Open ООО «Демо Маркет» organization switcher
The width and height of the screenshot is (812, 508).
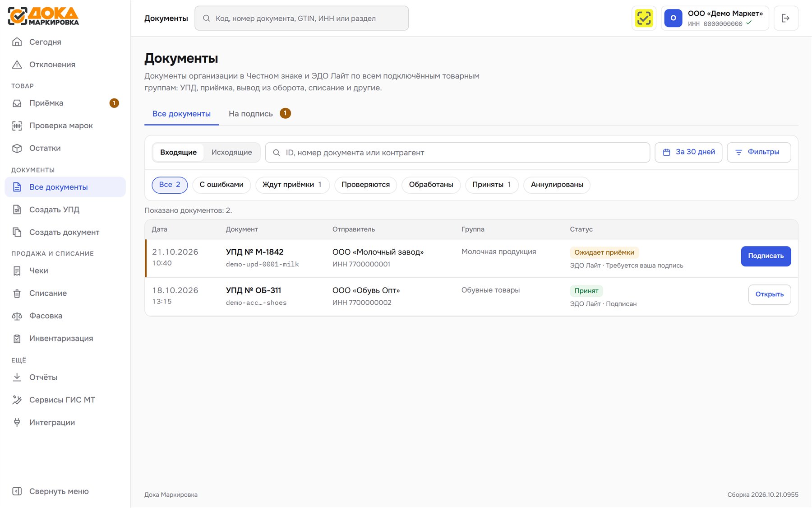coord(715,18)
